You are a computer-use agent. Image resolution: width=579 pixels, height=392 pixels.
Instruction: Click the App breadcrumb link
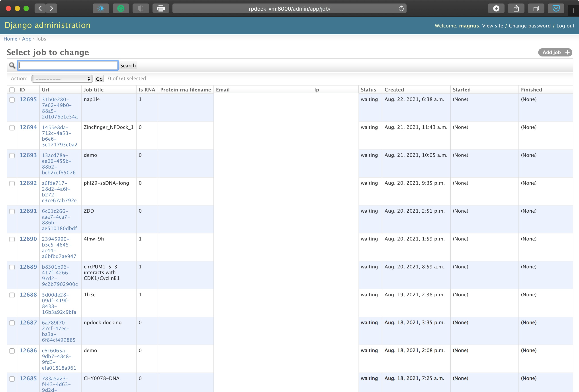(27, 39)
